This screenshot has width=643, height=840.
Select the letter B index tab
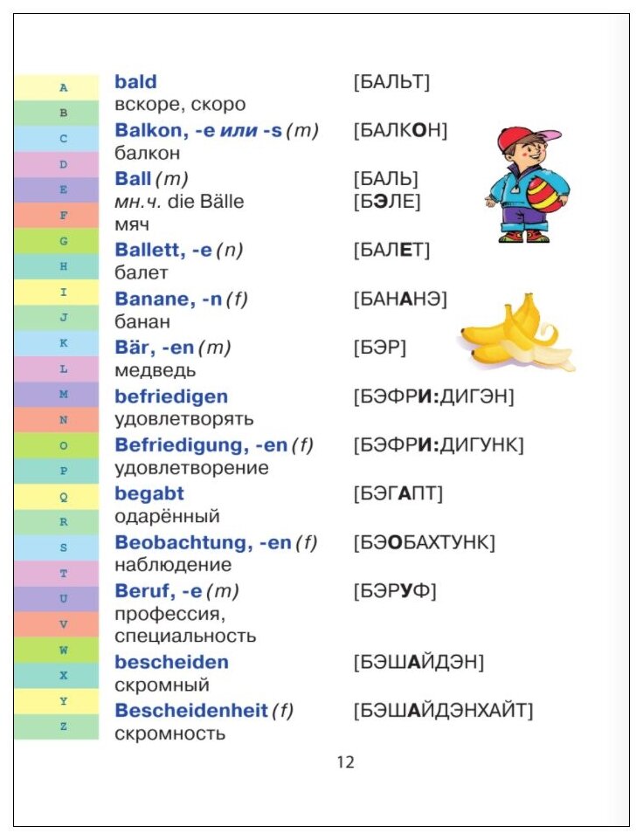(57, 113)
